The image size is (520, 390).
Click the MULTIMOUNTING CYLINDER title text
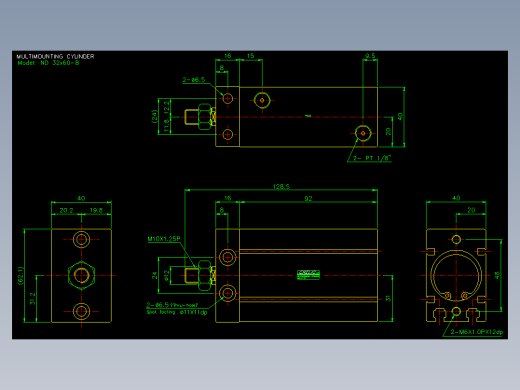pos(55,56)
